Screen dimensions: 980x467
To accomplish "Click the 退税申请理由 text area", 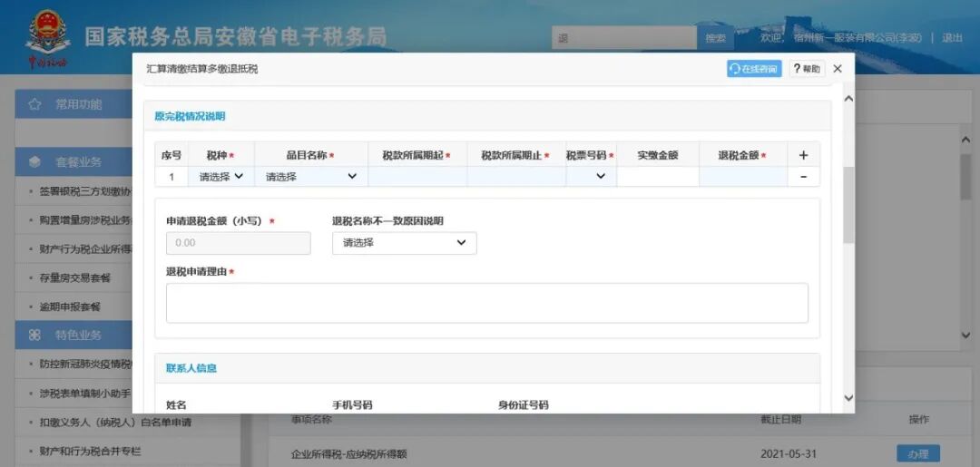I will tap(487, 303).
